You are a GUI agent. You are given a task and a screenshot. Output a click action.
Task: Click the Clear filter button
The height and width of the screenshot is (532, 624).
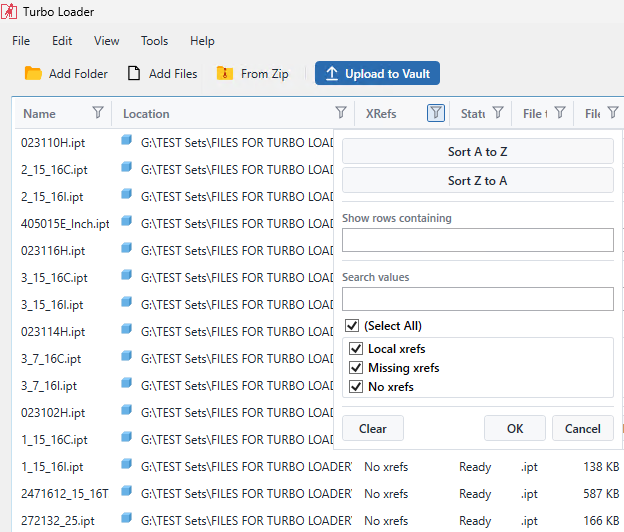point(373,429)
